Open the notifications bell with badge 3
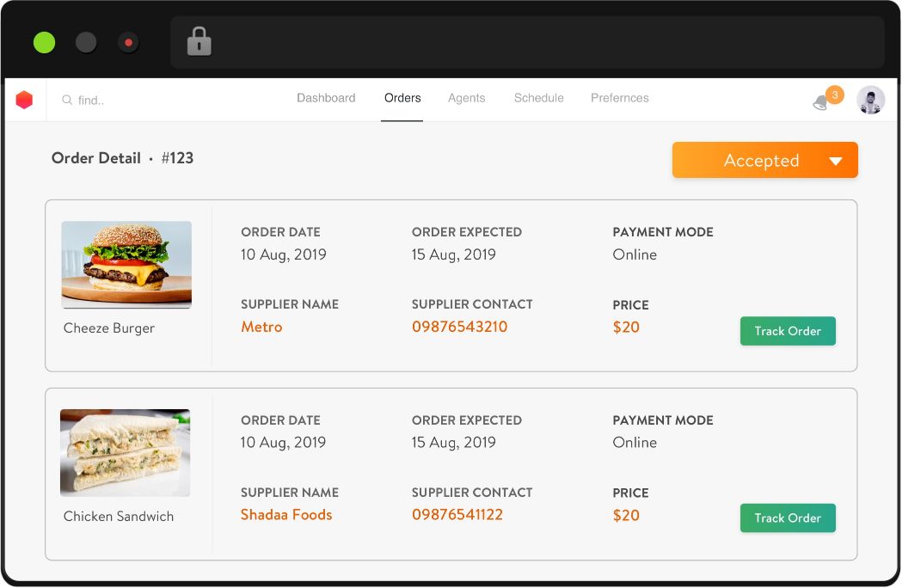The height and width of the screenshot is (588, 902). [x=822, y=102]
